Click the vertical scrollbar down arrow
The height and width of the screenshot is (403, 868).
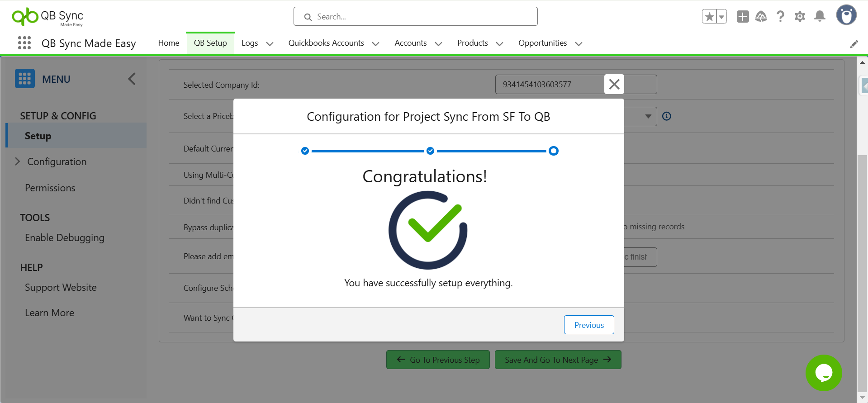pyautogui.click(x=862, y=398)
